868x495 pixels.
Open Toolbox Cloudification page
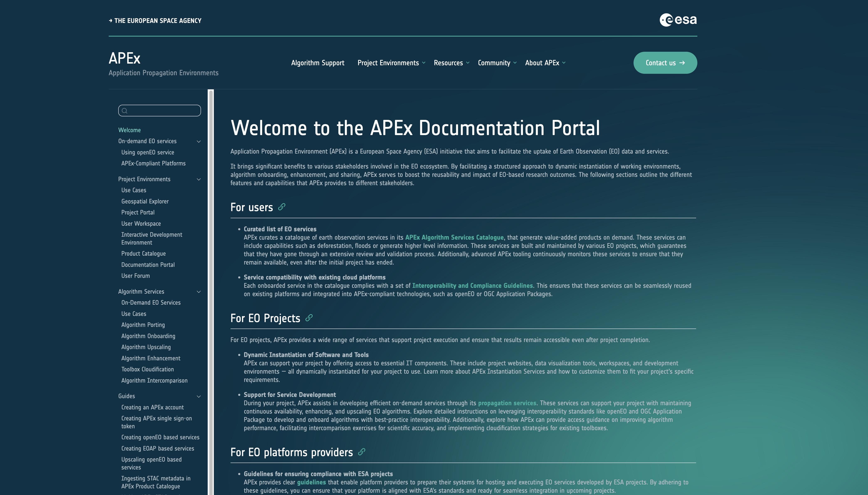click(148, 369)
